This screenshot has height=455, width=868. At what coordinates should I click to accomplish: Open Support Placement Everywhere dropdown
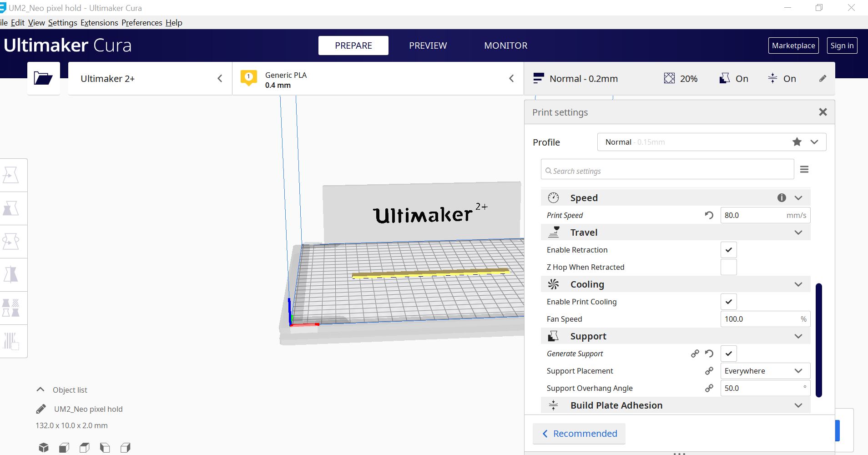click(x=765, y=371)
